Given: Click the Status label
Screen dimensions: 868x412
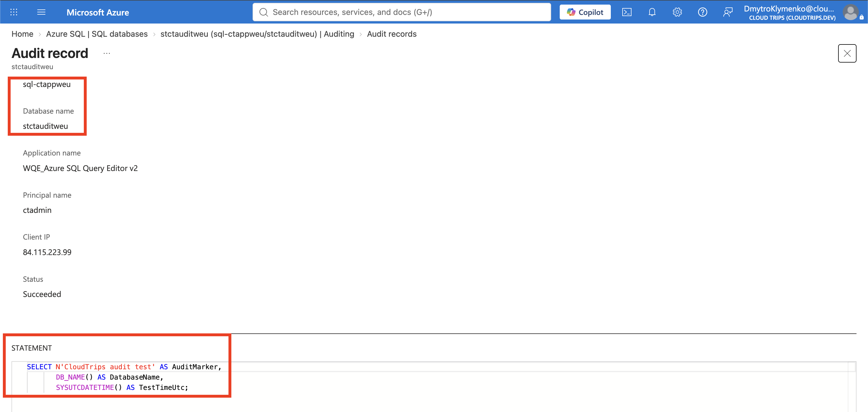Looking at the screenshot, I should pyautogui.click(x=33, y=279).
